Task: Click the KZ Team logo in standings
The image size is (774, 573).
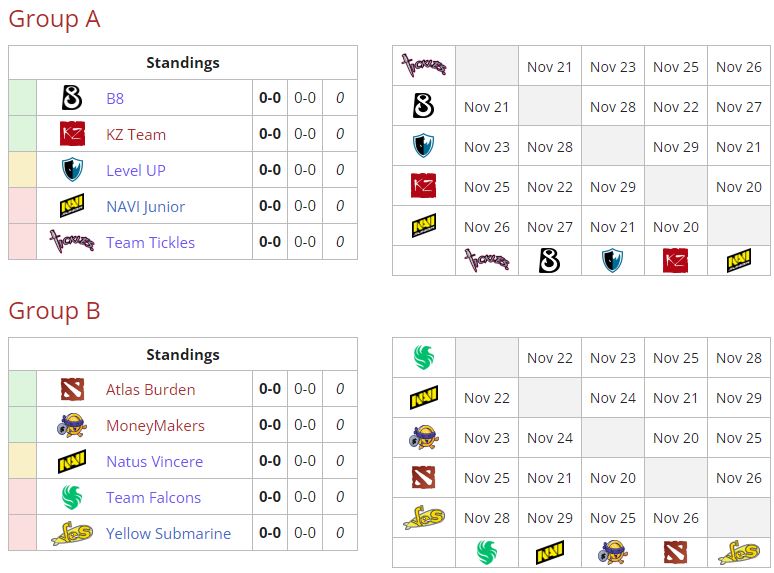Action: pos(72,134)
